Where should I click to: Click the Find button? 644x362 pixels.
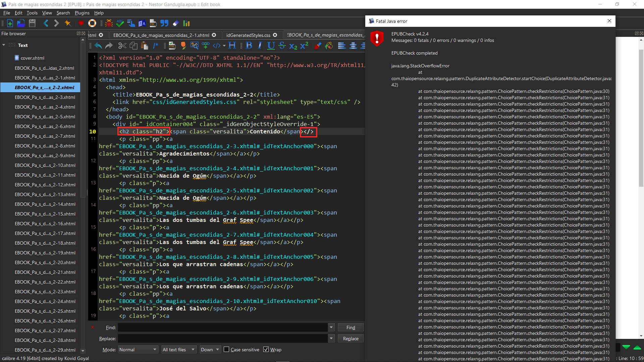(x=351, y=327)
